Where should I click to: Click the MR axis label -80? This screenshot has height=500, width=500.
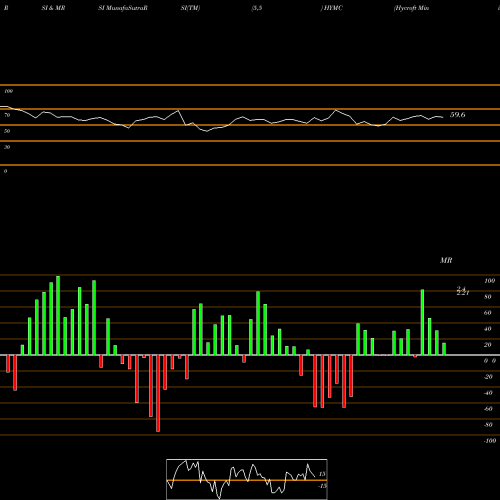click(x=488, y=425)
